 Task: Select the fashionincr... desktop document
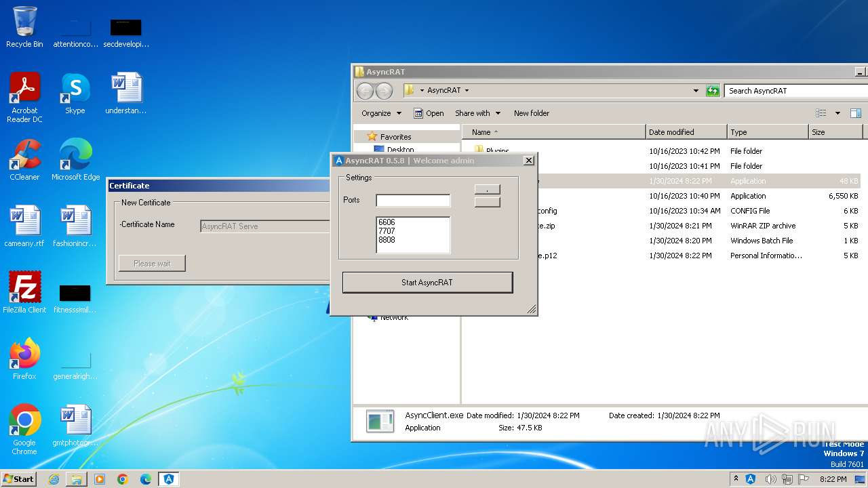75,226
